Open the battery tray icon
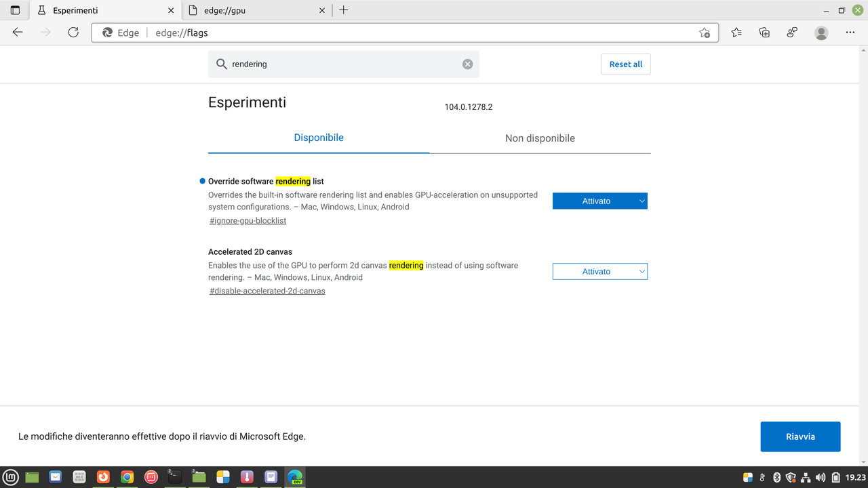868x488 pixels. (835, 477)
